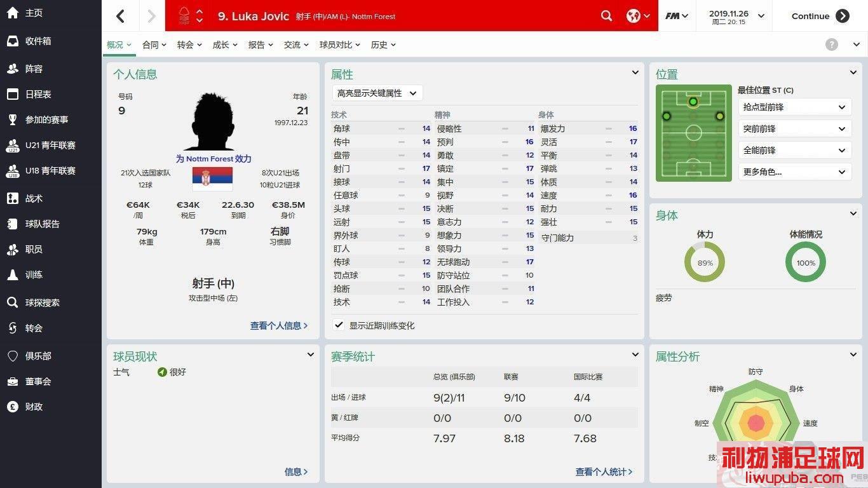The image size is (868, 488).
Task: Follow the 信息 link in 球员现状
Action: [x=296, y=471]
